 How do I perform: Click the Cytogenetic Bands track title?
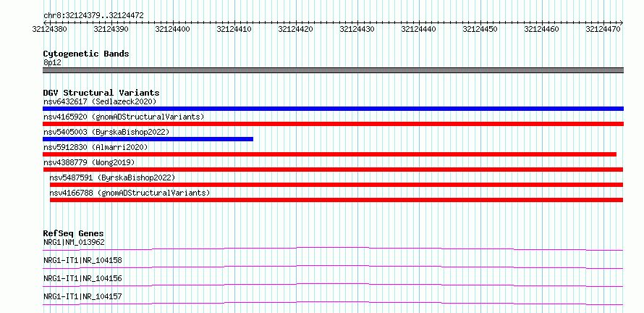click(x=86, y=54)
